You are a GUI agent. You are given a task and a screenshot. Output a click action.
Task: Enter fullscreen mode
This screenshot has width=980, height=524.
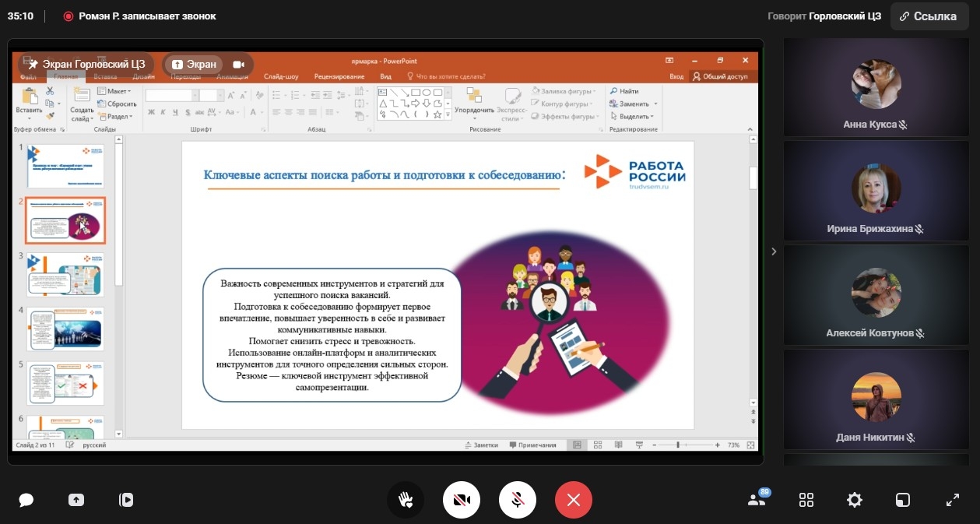click(x=952, y=500)
